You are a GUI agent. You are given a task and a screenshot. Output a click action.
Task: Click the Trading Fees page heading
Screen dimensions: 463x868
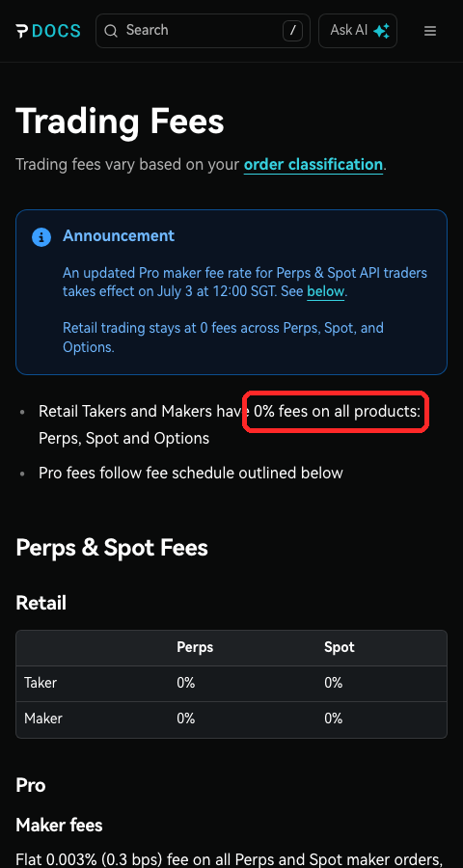click(x=120, y=122)
